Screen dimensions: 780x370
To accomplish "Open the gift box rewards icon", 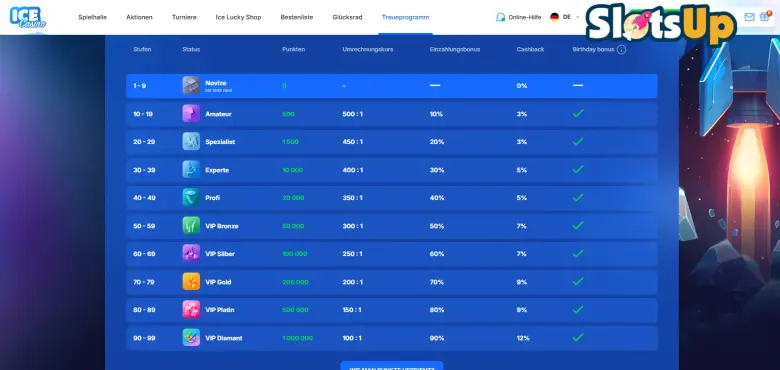I will (765, 16).
